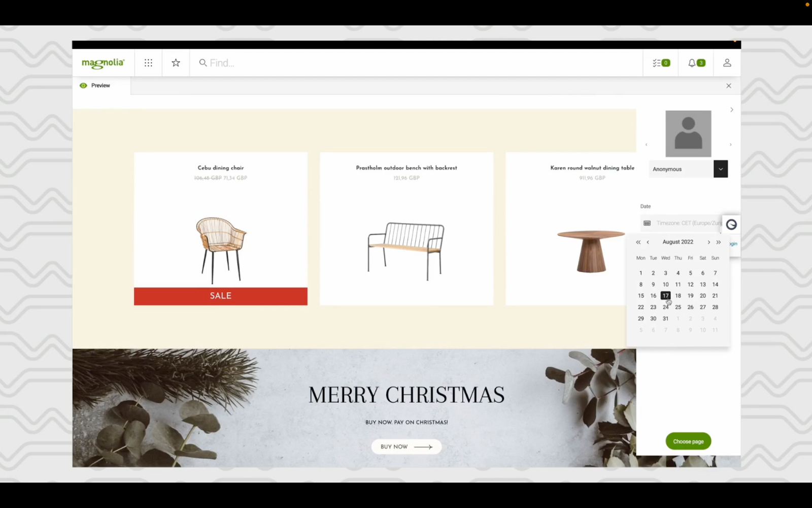Click the Magnolia logo
Image resolution: width=812 pixels, height=508 pixels.
(x=103, y=63)
